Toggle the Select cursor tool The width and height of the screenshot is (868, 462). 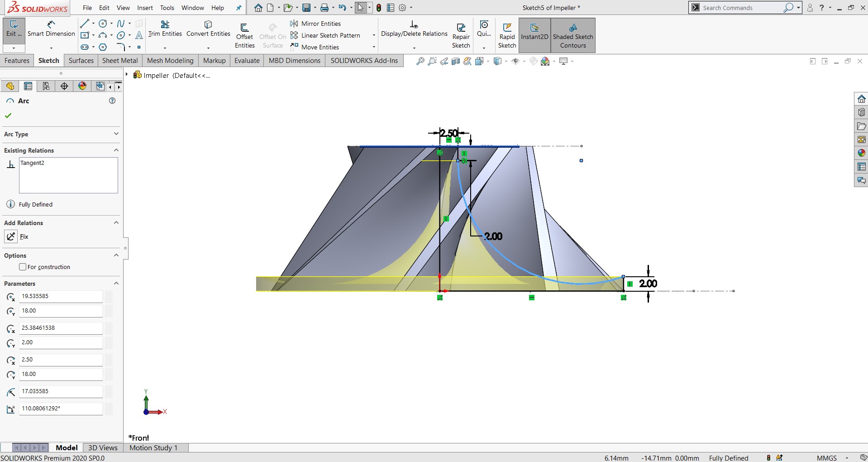[x=361, y=8]
